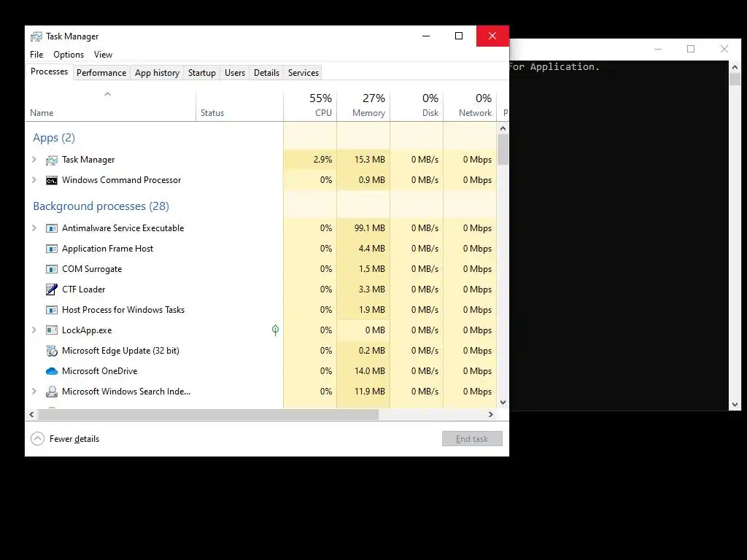Click the horizontal scrollbar thumb in Task Manager
Screen dimensions: 747x560
click(208, 415)
